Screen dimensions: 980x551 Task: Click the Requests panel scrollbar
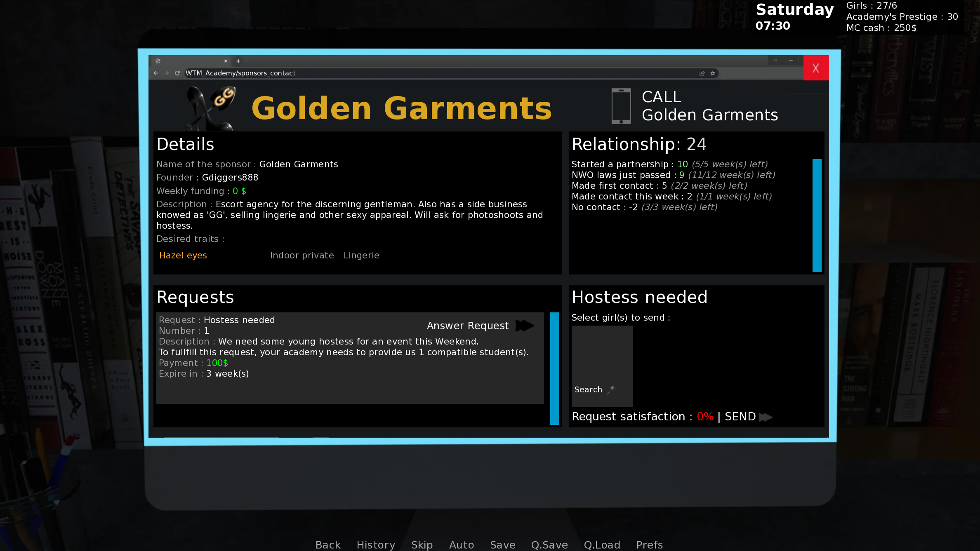click(x=555, y=368)
